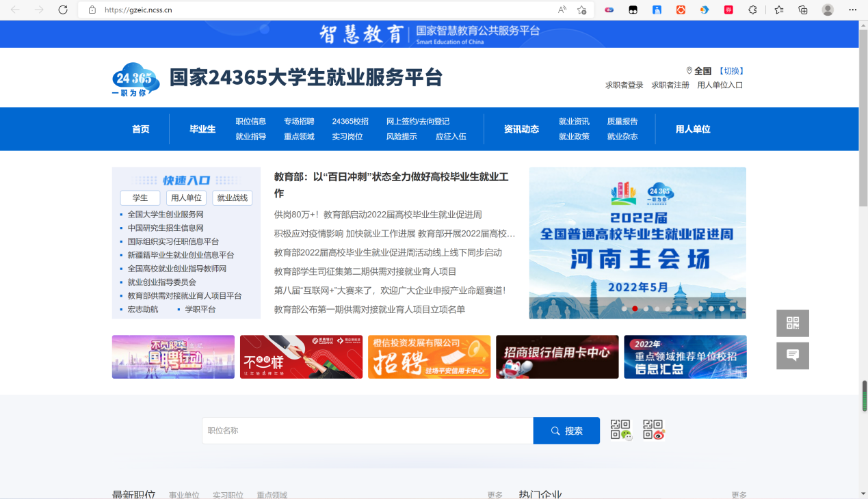The width and height of the screenshot is (868, 499).
Task: Select the 学生 quick entry tab
Action: point(140,198)
